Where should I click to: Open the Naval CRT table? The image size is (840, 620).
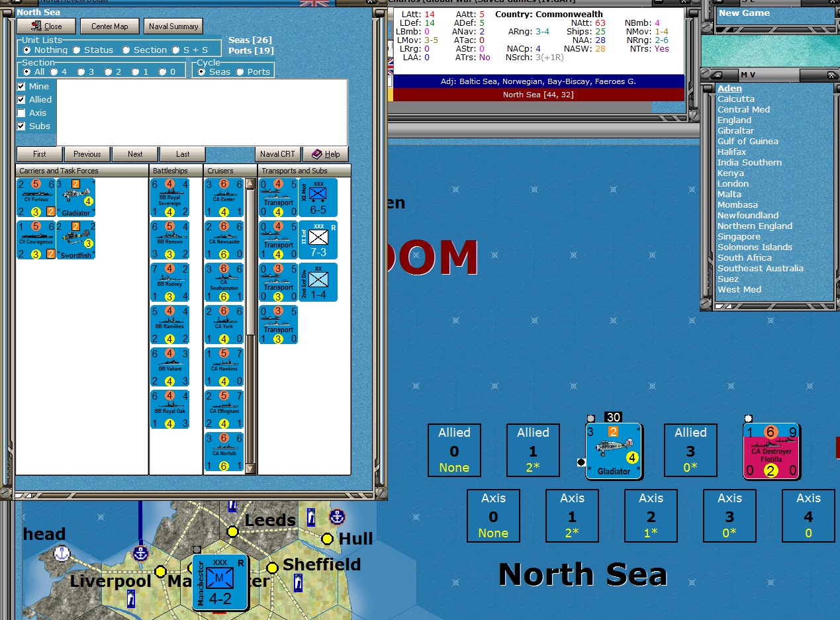point(278,154)
